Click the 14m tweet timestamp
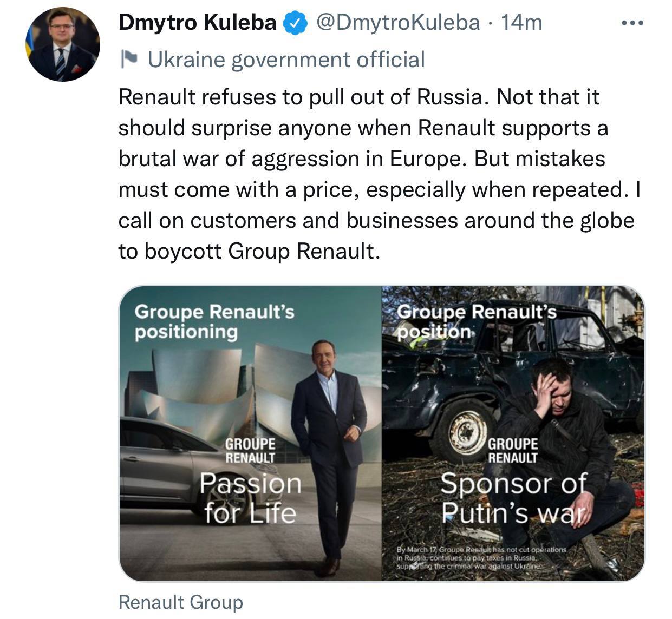Screen dimensions: 672x619 pos(521,23)
